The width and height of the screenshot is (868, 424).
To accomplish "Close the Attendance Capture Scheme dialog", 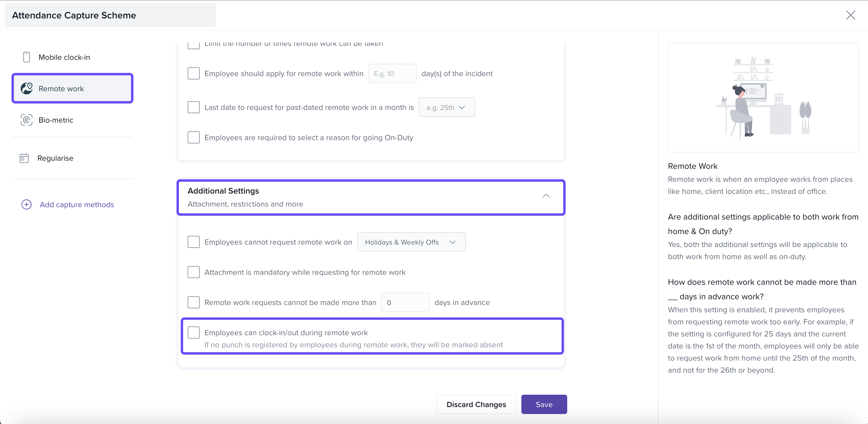I will point(851,15).
